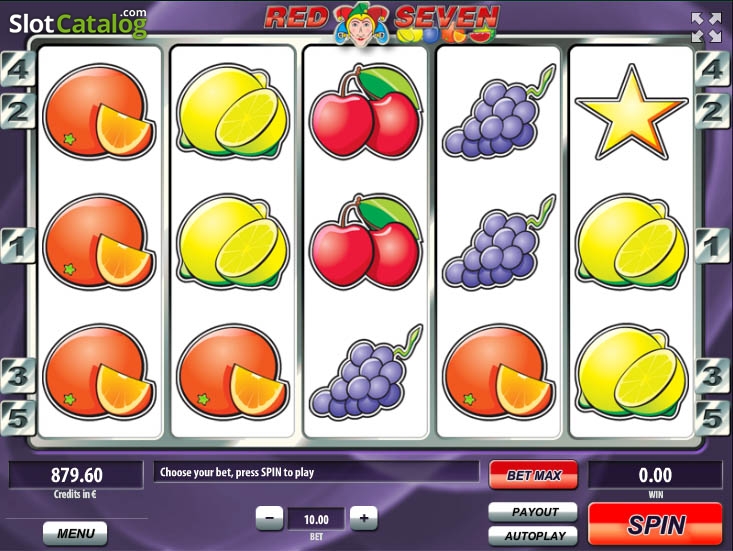The height and width of the screenshot is (551, 733).
Task: Open the PAYOUT table
Action: point(533,512)
